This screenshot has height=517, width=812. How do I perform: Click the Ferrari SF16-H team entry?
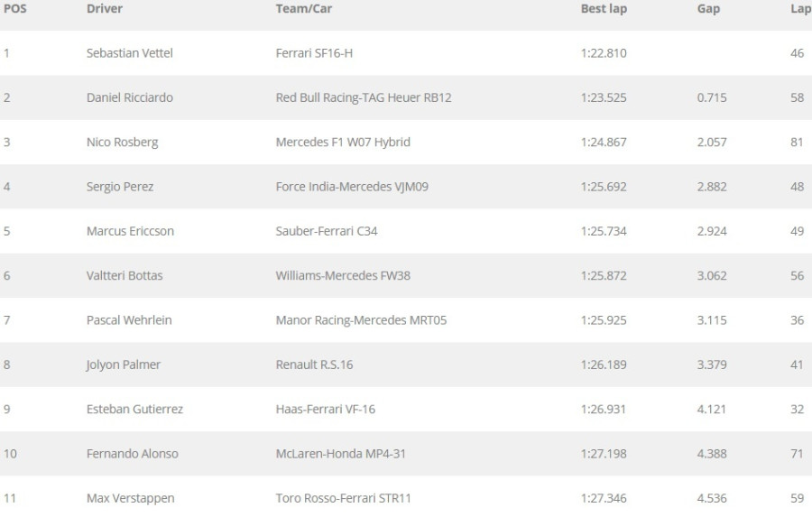(x=314, y=53)
